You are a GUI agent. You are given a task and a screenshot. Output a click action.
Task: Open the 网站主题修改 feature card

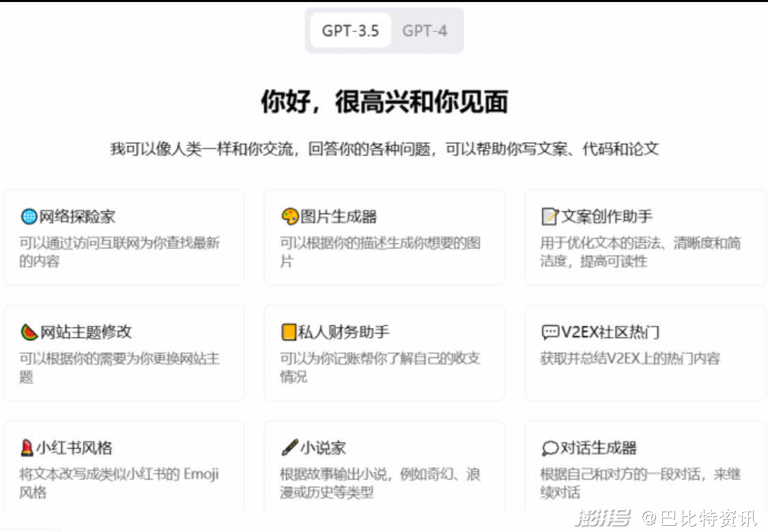coord(124,353)
